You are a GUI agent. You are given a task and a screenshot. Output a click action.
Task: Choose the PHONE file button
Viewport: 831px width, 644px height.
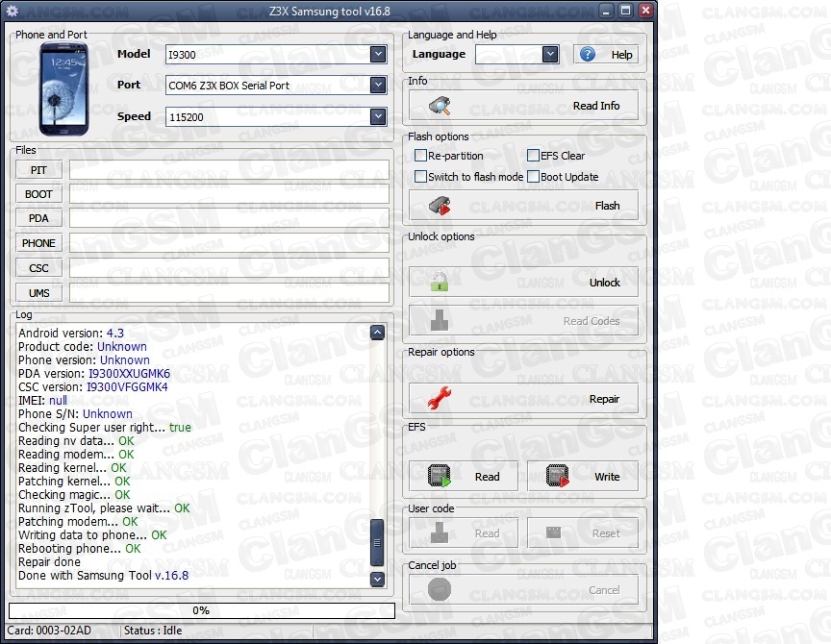pyautogui.click(x=38, y=243)
